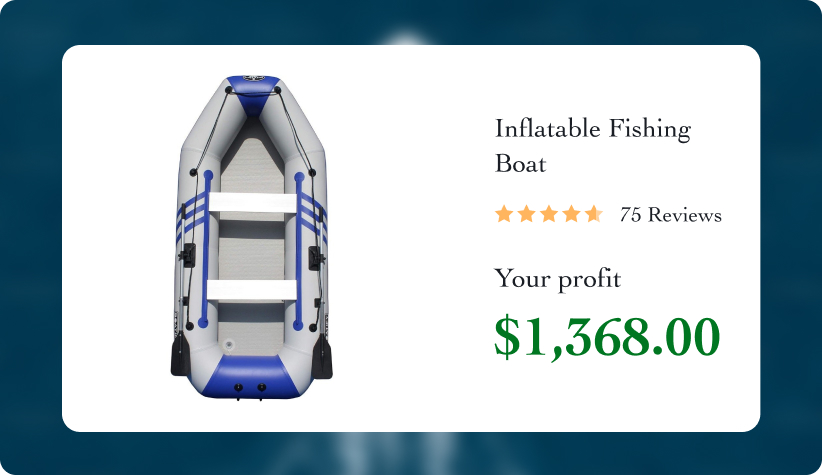This screenshot has width=822, height=475.
Task: Click the first rating star
Action: coord(504,214)
